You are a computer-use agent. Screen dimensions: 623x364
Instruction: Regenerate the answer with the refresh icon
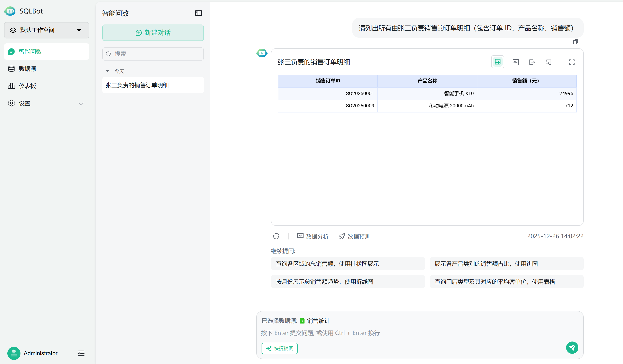coord(276,236)
